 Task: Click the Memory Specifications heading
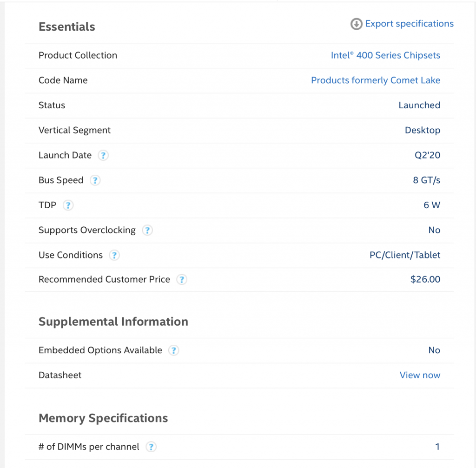click(103, 418)
